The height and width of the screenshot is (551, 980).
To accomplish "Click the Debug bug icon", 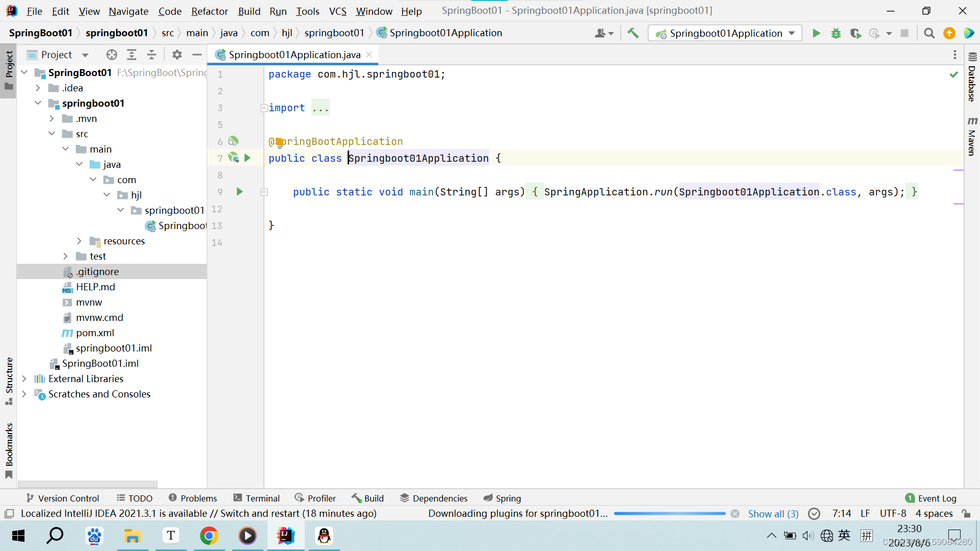I will click(x=836, y=33).
